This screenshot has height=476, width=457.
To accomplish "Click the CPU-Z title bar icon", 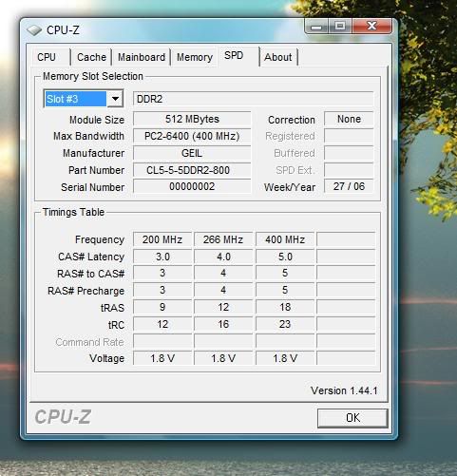I will pyautogui.click(x=34, y=30).
